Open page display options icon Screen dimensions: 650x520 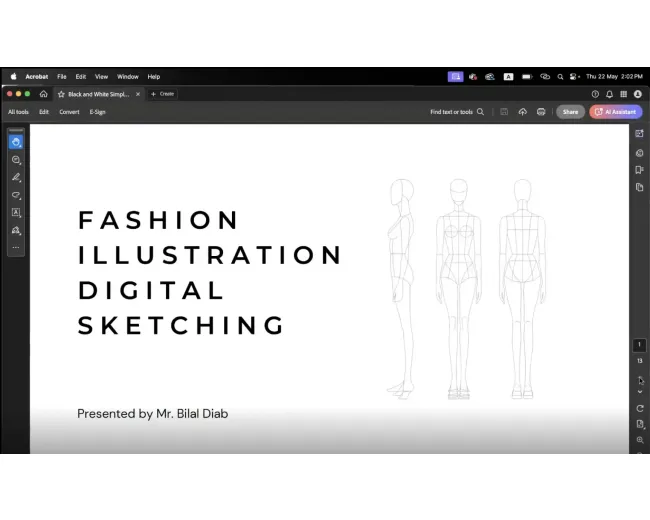click(640, 424)
